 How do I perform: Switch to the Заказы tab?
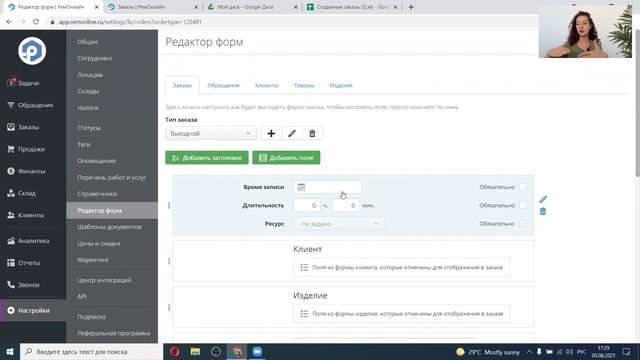pyautogui.click(x=182, y=85)
